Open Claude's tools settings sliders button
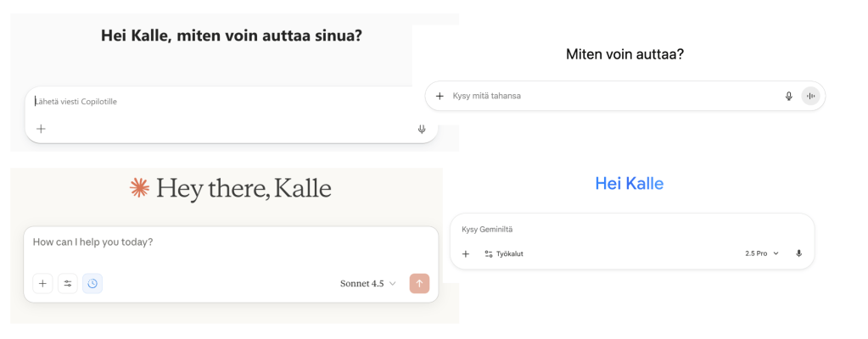868x339 pixels. tap(68, 284)
